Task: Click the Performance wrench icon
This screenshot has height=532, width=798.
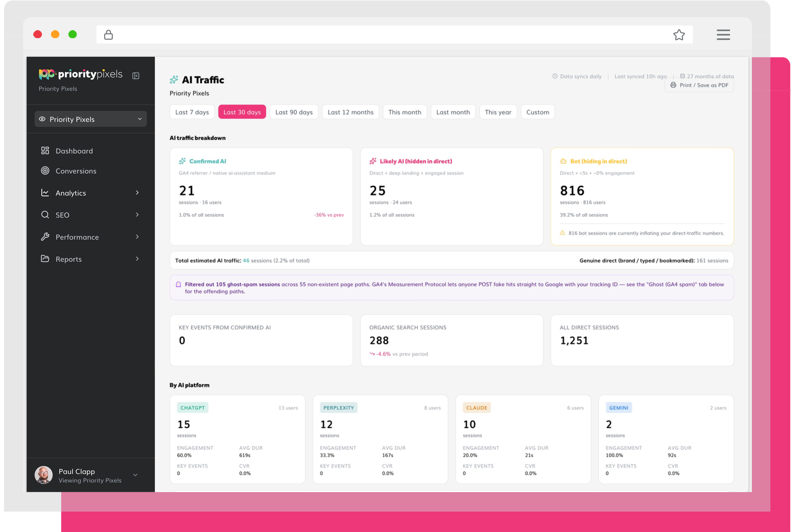Action: (45, 237)
